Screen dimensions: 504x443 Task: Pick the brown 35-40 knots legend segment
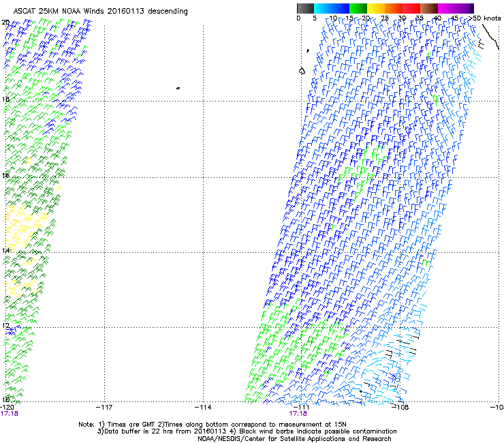(x=429, y=8)
